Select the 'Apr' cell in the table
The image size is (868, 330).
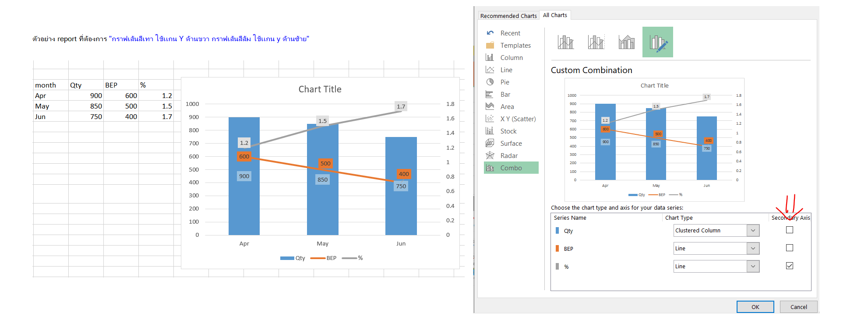coord(51,95)
